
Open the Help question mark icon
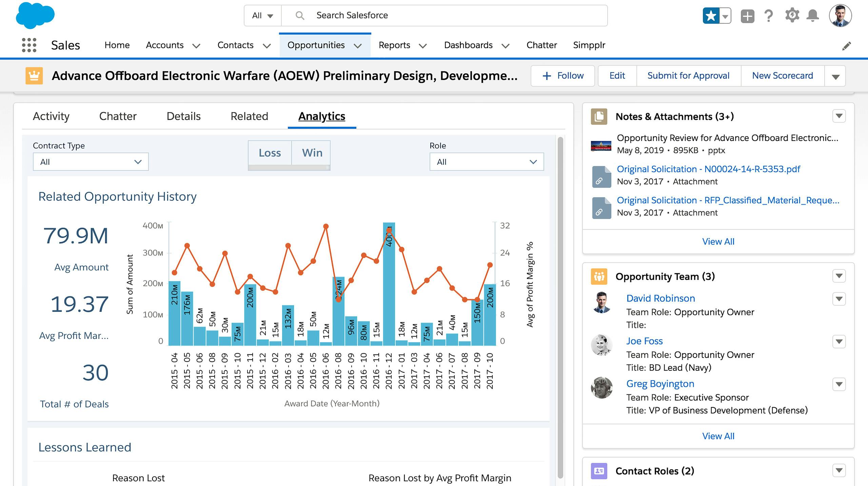click(x=769, y=16)
